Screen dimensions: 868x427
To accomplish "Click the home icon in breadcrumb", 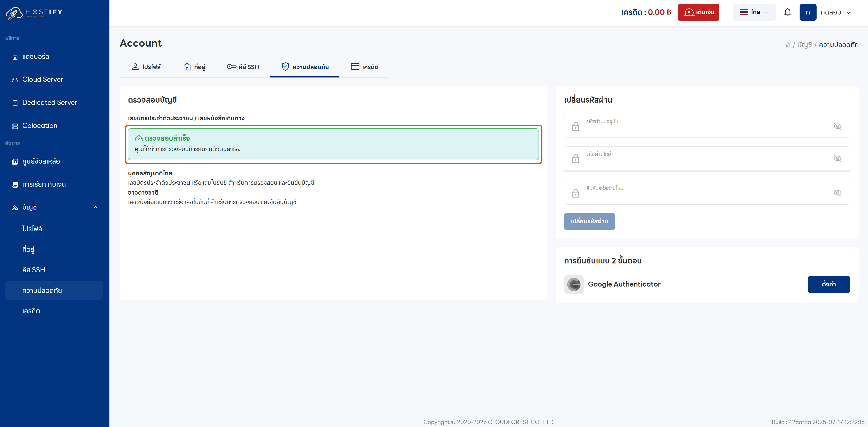I will (787, 45).
